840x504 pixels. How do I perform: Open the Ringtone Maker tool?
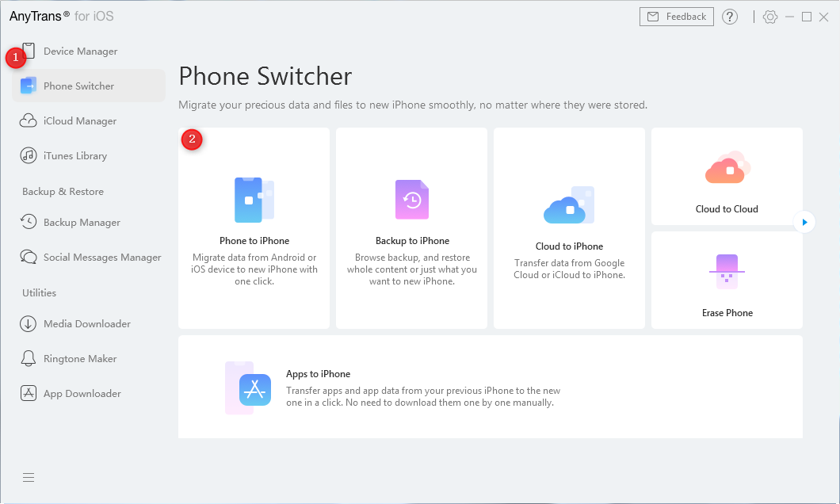pyautogui.click(x=78, y=358)
